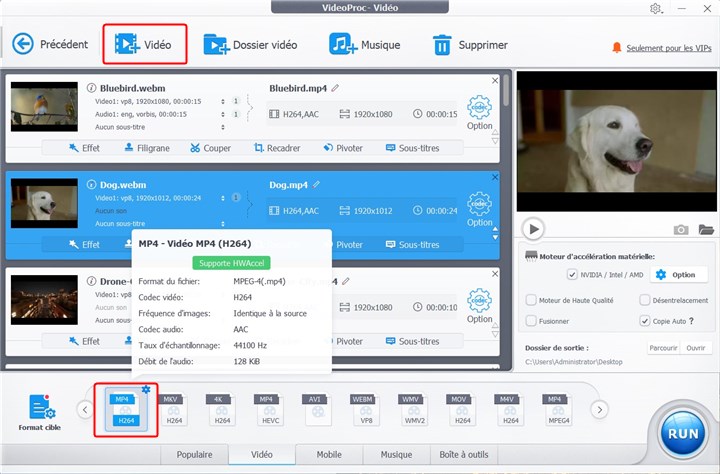This screenshot has height=474, width=720.
Task: Expand Audio1 track selector for Bluebird
Action: pyautogui.click(x=223, y=114)
